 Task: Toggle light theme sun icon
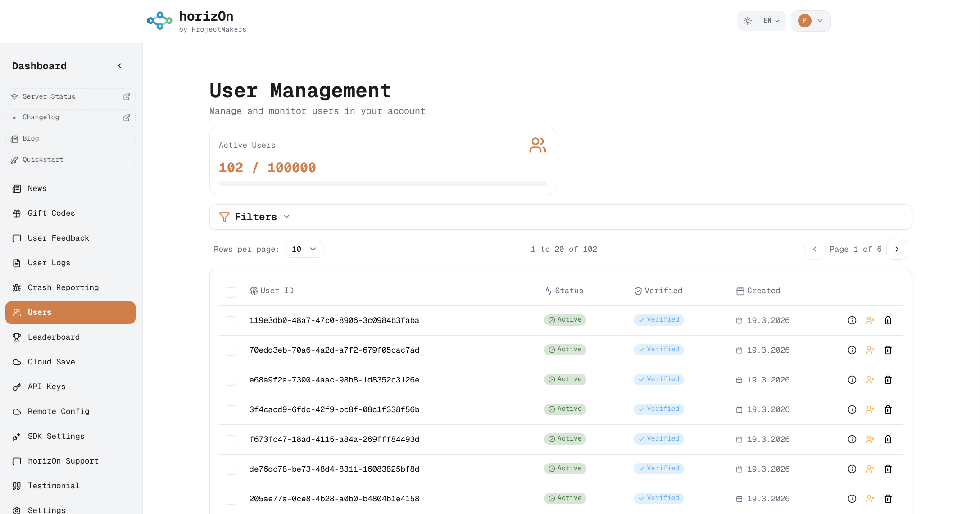[x=748, y=21]
